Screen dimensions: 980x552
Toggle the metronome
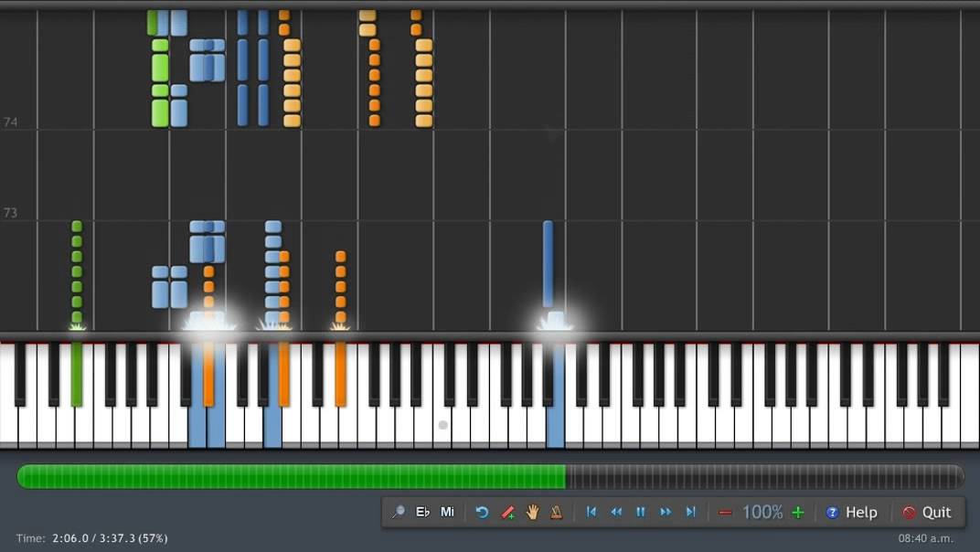tap(556, 513)
